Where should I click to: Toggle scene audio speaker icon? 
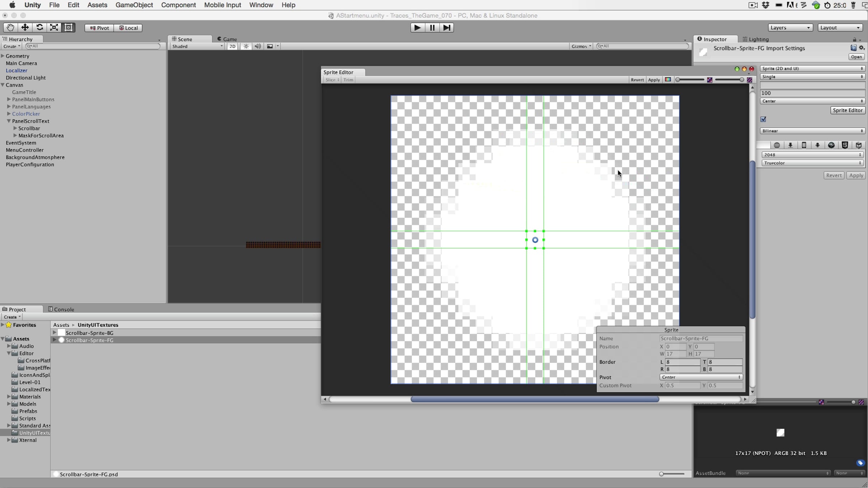pyautogui.click(x=258, y=46)
